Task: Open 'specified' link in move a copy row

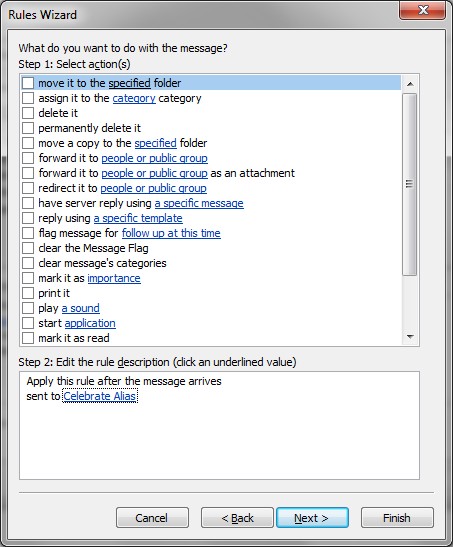Action: 156,143
